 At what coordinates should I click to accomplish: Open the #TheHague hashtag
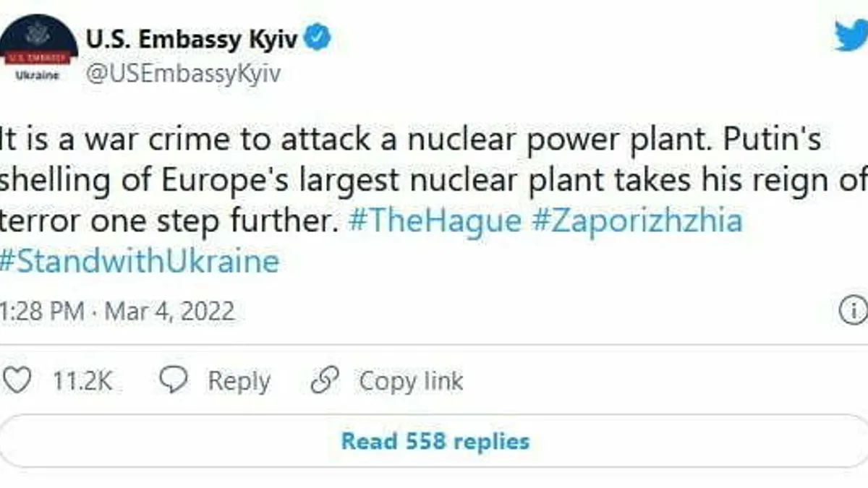434,221
